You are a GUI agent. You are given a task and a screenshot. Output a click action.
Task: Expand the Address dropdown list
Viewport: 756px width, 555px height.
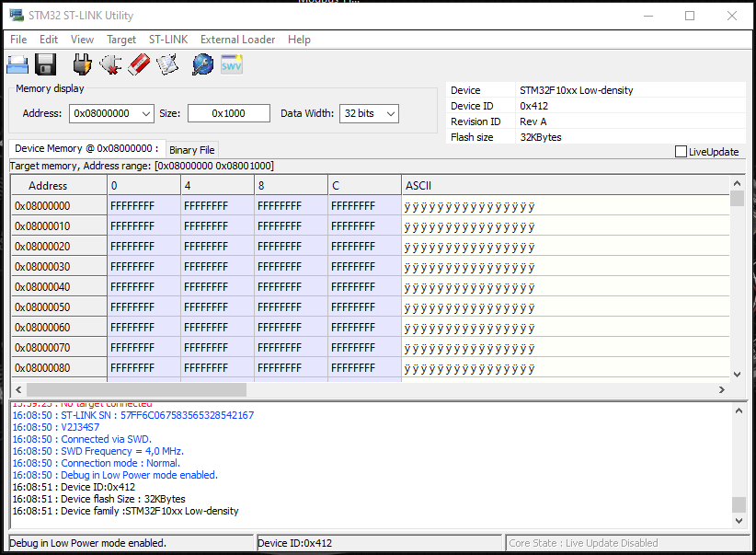coord(146,114)
